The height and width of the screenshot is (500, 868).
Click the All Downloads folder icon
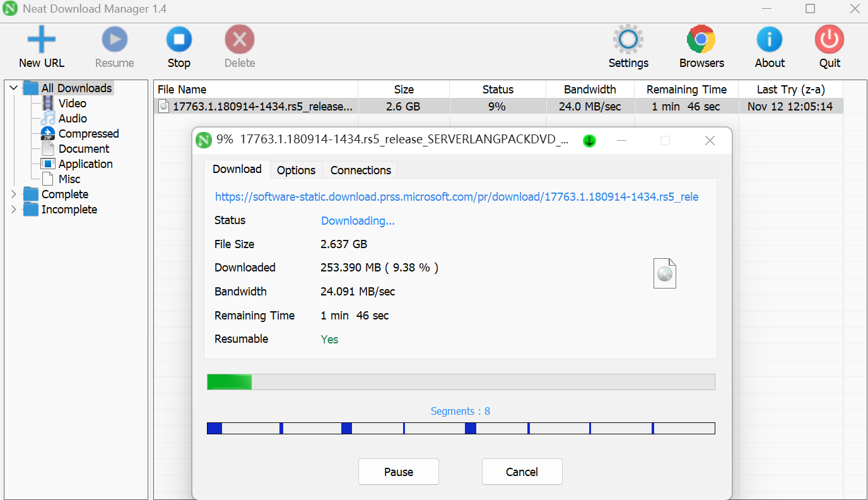(31, 88)
